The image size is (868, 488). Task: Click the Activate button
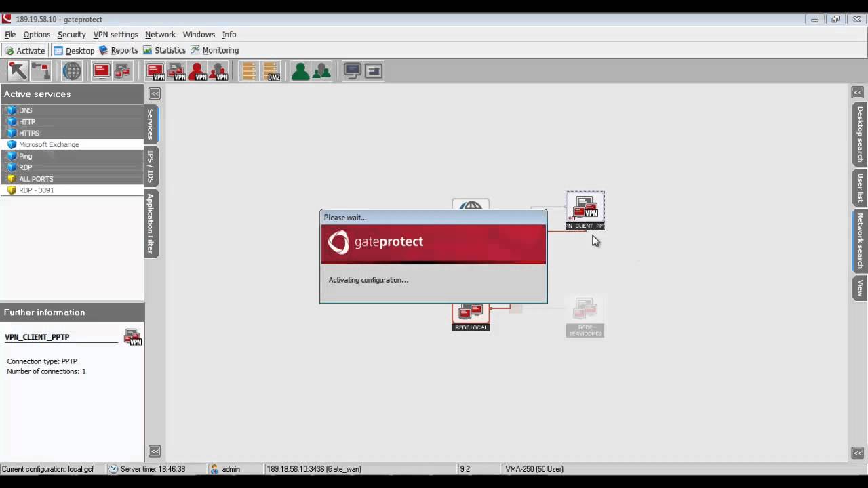pos(25,51)
